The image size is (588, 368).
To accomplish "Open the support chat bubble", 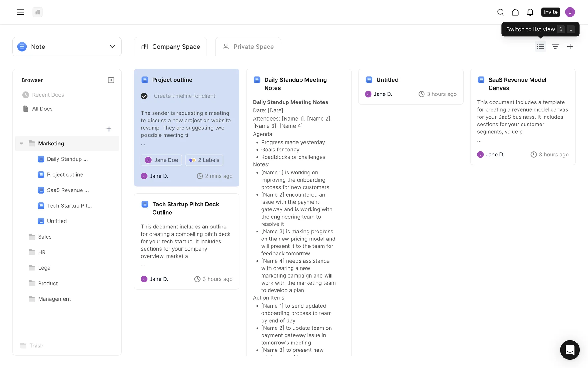I will click(x=570, y=350).
